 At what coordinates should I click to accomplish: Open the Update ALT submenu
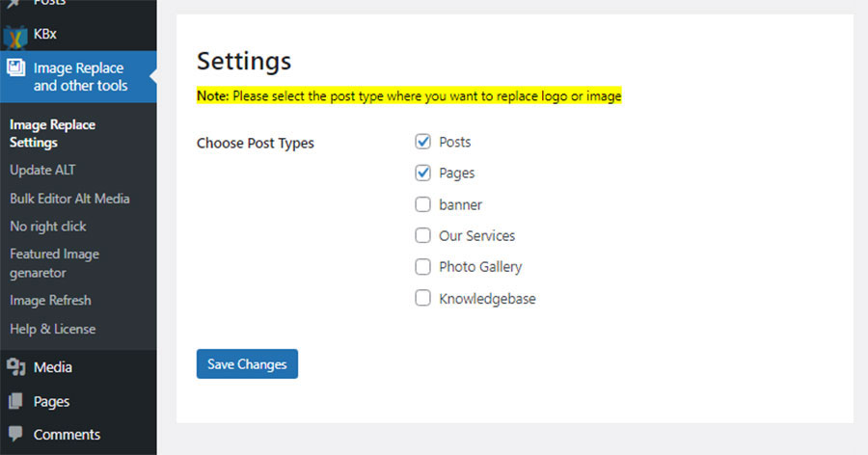click(x=42, y=170)
